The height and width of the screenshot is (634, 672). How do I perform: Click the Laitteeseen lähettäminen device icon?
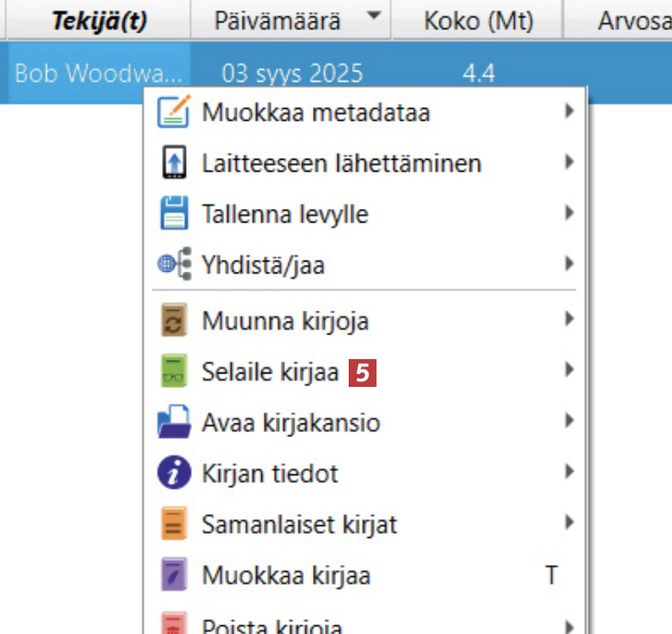[174, 162]
